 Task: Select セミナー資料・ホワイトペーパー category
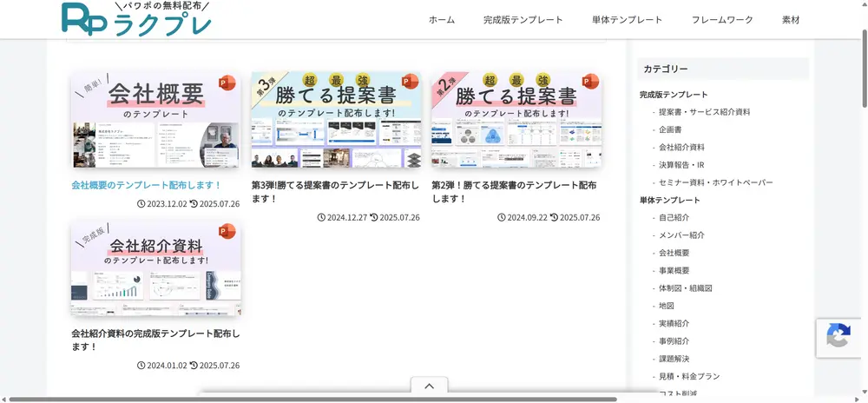point(716,182)
